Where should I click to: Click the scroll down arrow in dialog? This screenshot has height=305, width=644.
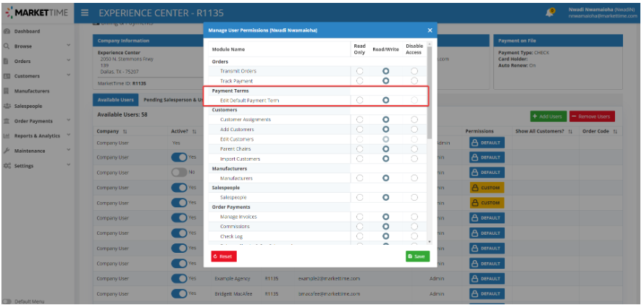430,242
